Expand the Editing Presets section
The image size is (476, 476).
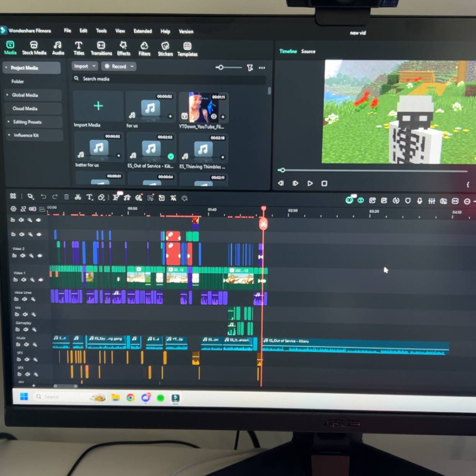tap(8, 122)
